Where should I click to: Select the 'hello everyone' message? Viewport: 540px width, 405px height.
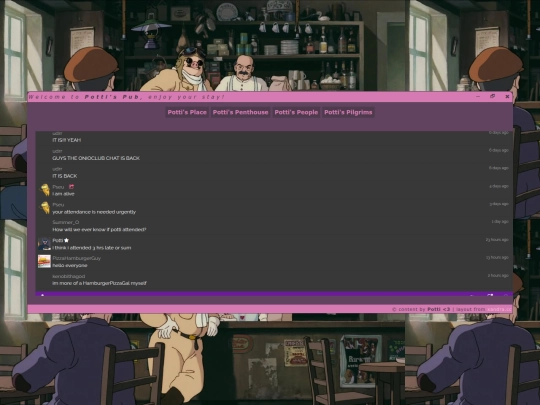pyautogui.click(x=70, y=266)
